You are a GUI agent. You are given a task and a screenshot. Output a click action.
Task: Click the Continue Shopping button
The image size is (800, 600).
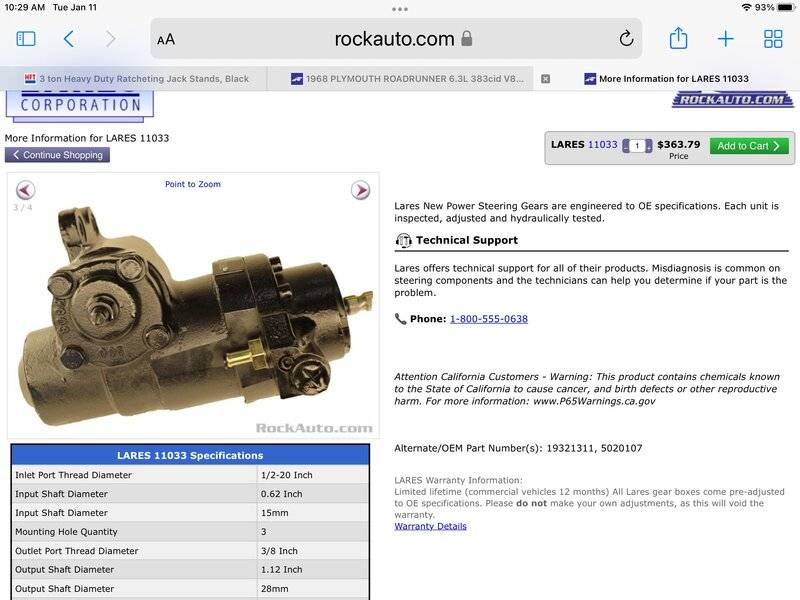(x=57, y=155)
